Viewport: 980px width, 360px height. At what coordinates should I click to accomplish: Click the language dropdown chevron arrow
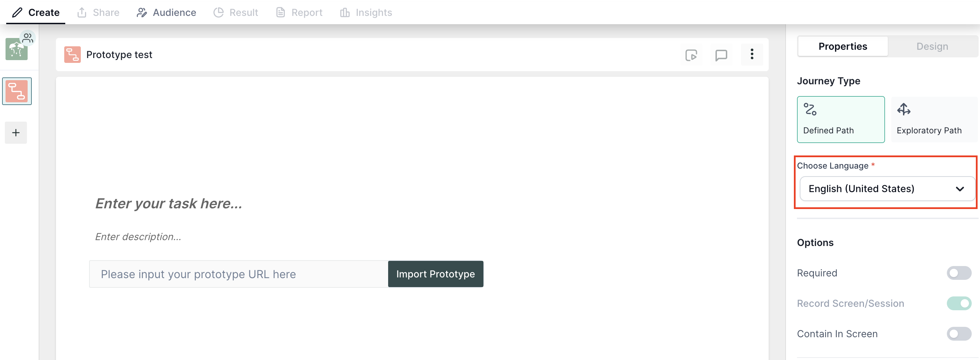[x=960, y=189]
